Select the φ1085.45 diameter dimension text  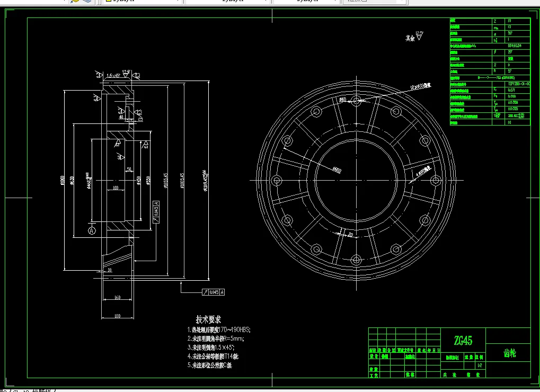pyautogui.click(x=182, y=180)
